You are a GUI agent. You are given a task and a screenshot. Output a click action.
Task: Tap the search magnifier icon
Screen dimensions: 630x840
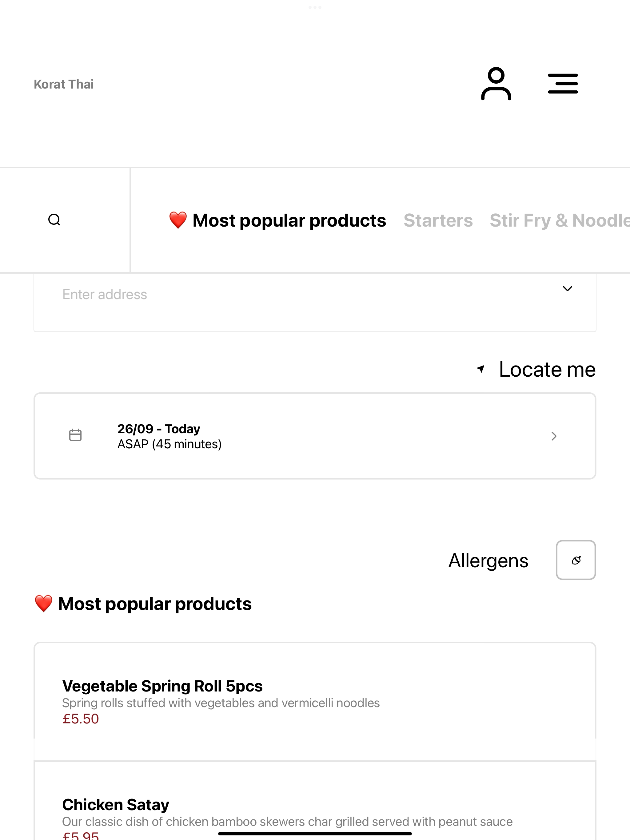point(54,220)
